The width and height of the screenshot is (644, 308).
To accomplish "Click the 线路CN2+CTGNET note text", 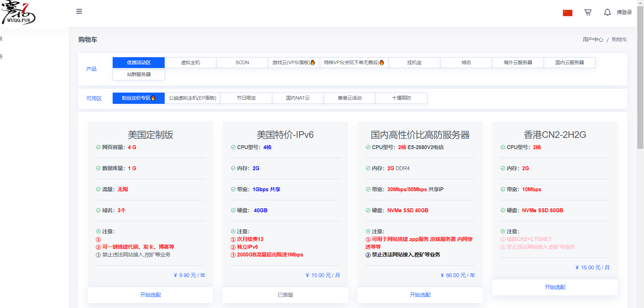I will (529, 239).
